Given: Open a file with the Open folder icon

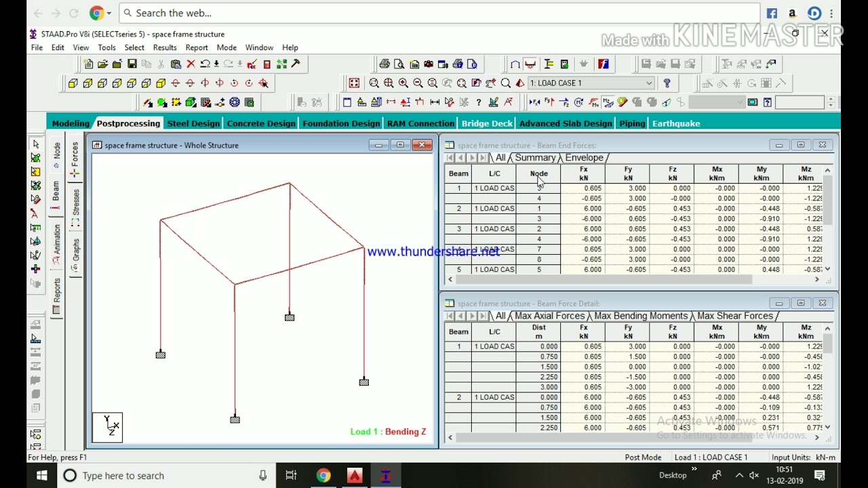Looking at the screenshot, I should pos(102,64).
